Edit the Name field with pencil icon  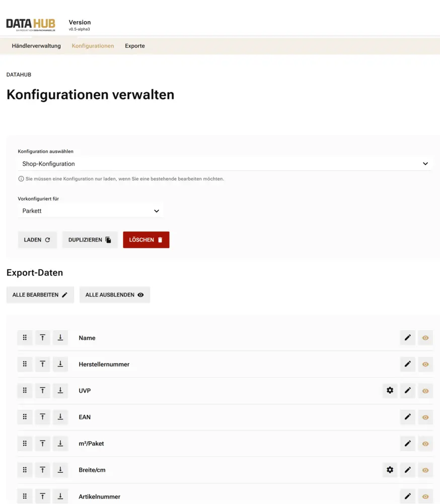(x=408, y=338)
